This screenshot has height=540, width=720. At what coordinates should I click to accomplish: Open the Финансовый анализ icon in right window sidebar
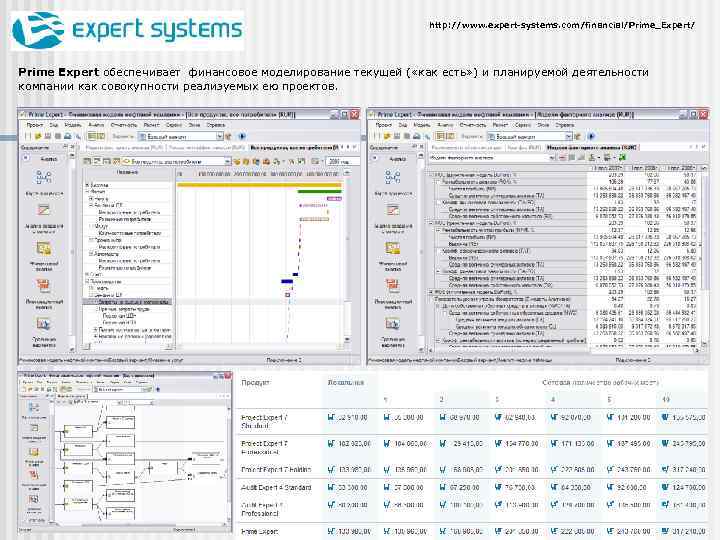(393, 249)
